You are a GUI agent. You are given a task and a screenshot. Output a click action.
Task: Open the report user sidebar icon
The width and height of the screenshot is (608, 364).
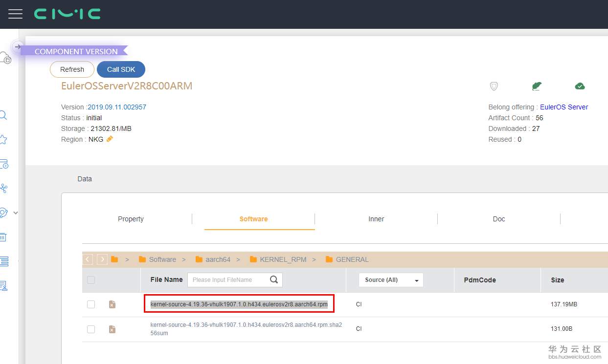(4, 285)
